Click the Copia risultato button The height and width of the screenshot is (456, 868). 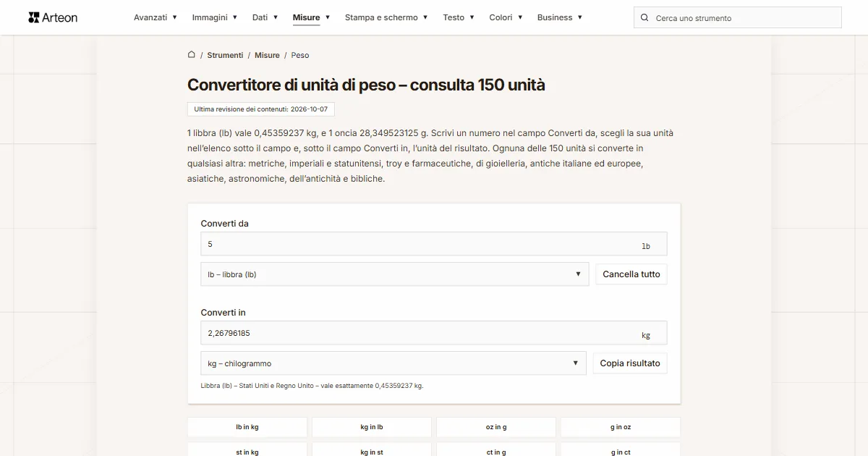pos(630,363)
